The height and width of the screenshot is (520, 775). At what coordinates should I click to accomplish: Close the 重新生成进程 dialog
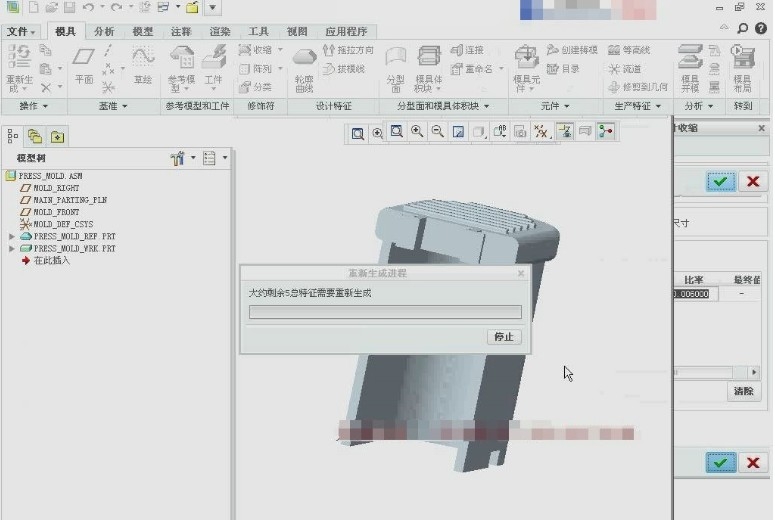[520, 273]
